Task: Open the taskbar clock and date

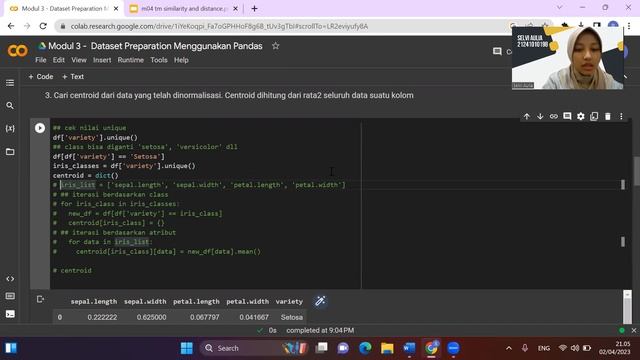Action: [614, 348]
